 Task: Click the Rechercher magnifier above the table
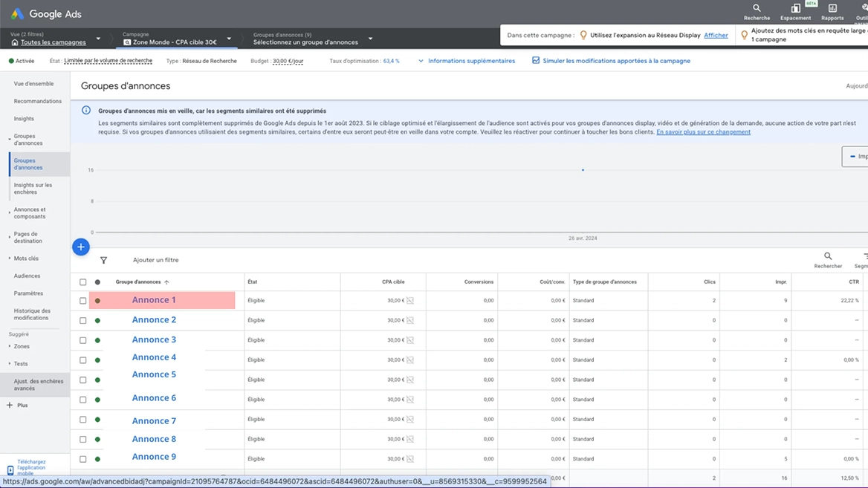[828, 256]
